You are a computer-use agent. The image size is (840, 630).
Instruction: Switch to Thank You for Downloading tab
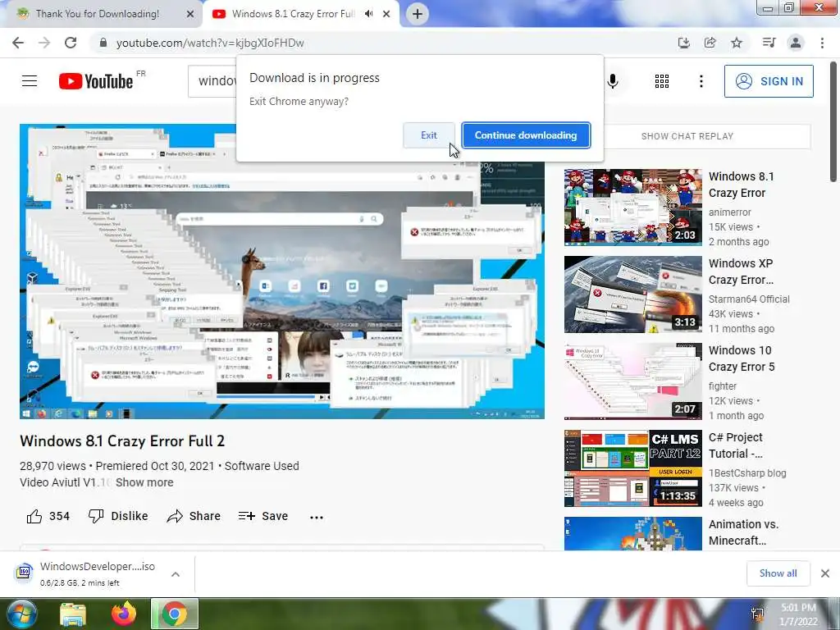[x=98, y=14]
